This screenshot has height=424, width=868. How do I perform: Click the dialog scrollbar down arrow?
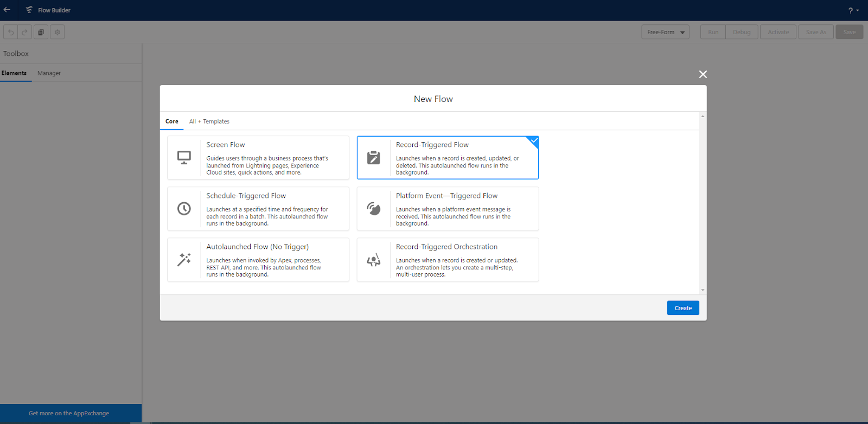[703, 290]
